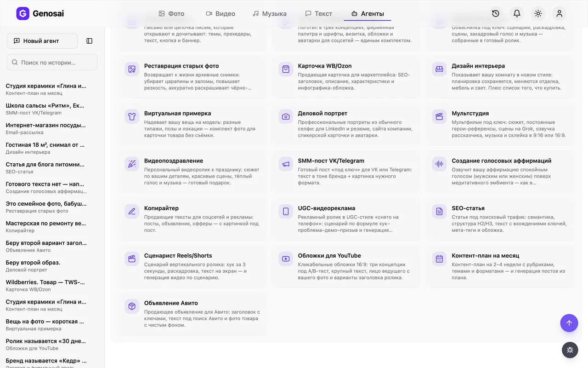Switch to the Текст tab
This screenshot has width=588, height=368.
[x=319, y=13]
